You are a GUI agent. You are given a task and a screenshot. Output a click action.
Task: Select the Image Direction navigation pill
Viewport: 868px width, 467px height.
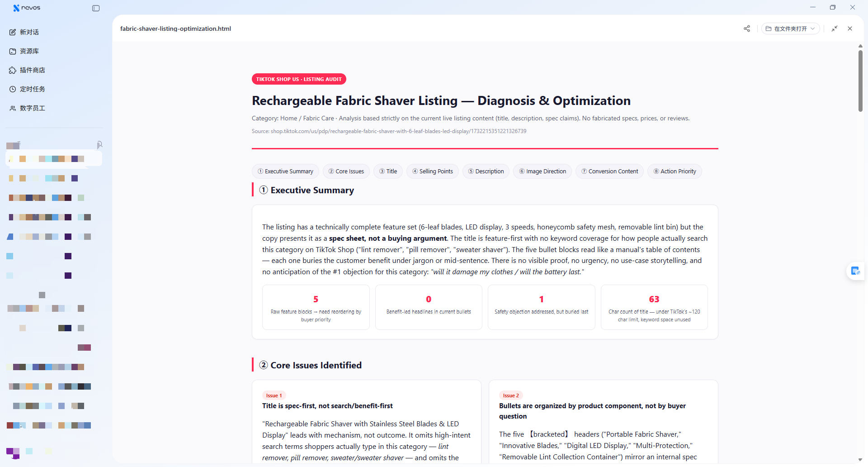coord(542,172)
